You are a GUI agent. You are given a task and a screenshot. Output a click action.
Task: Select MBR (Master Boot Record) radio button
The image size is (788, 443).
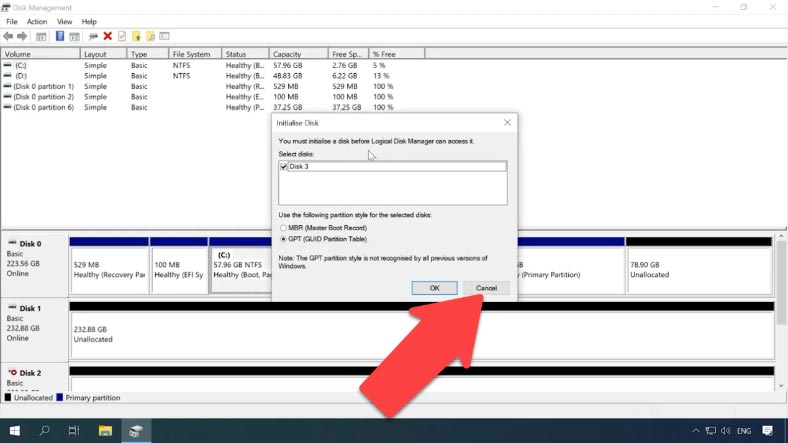pyautogui.click(x=283, y=228)
